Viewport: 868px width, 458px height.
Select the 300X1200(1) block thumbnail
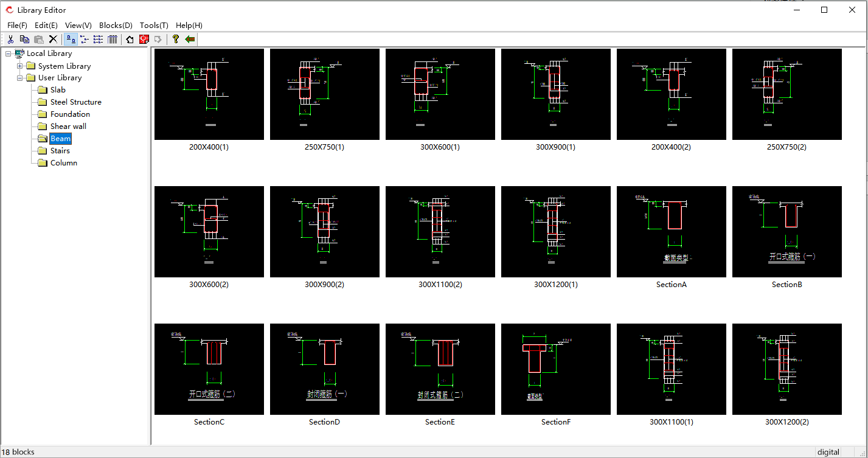(x=556, y=232)
